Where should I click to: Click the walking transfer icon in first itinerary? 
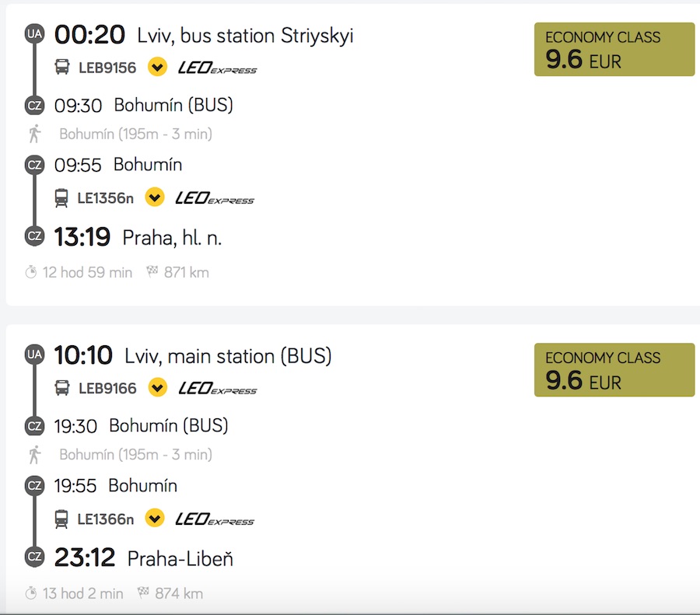(34, 134)
